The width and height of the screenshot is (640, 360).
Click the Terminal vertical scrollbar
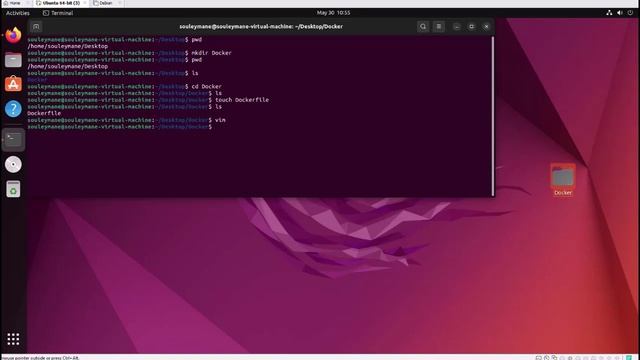(493, 116)
